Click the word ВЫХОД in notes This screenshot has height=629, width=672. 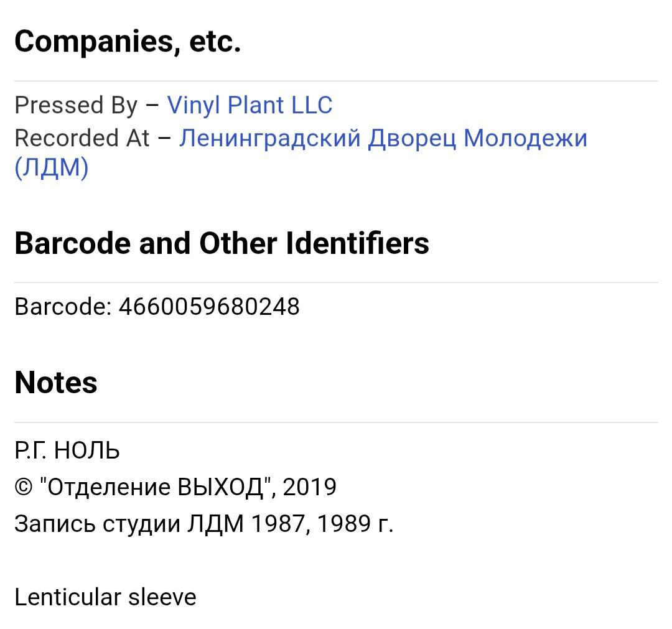point(220,487)
